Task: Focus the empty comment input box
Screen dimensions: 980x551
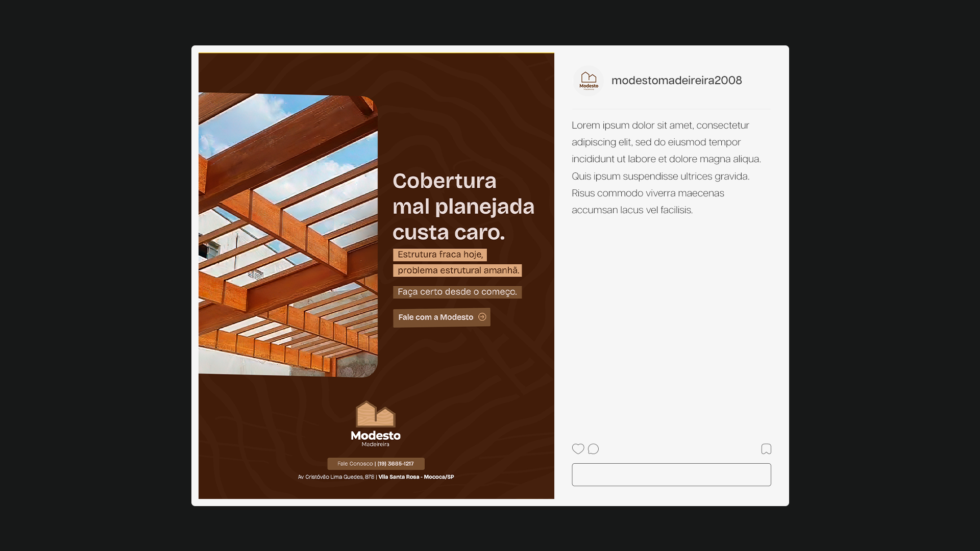Action: [x=671, y=474]
